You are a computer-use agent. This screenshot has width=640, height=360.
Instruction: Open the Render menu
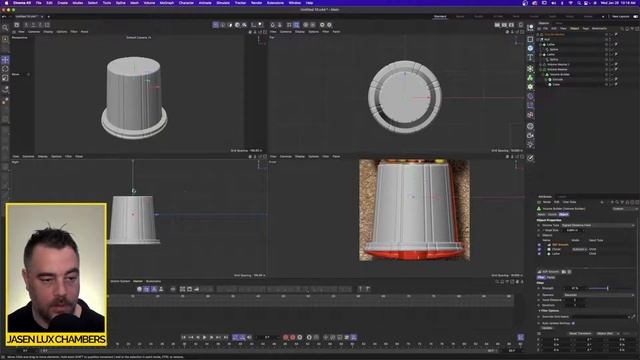coord(256,3)
